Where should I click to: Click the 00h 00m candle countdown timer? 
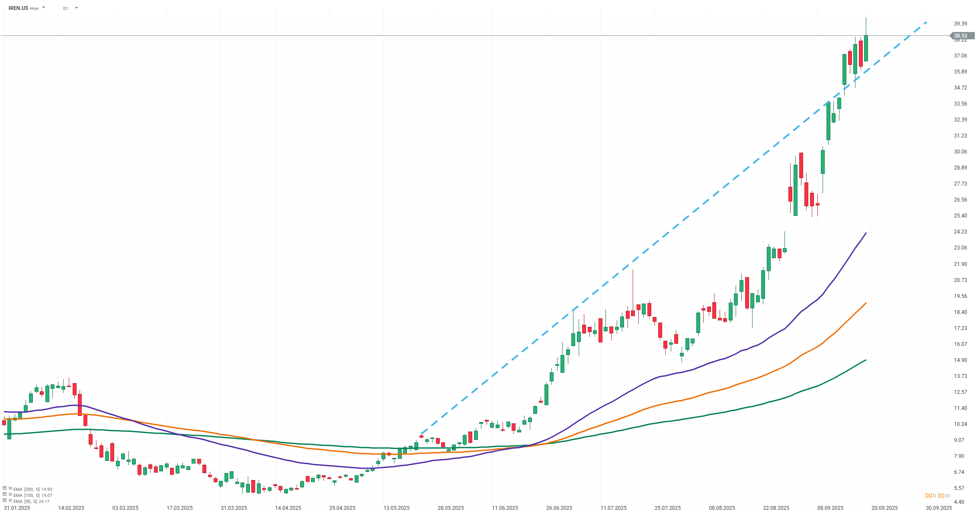point(938,496)
